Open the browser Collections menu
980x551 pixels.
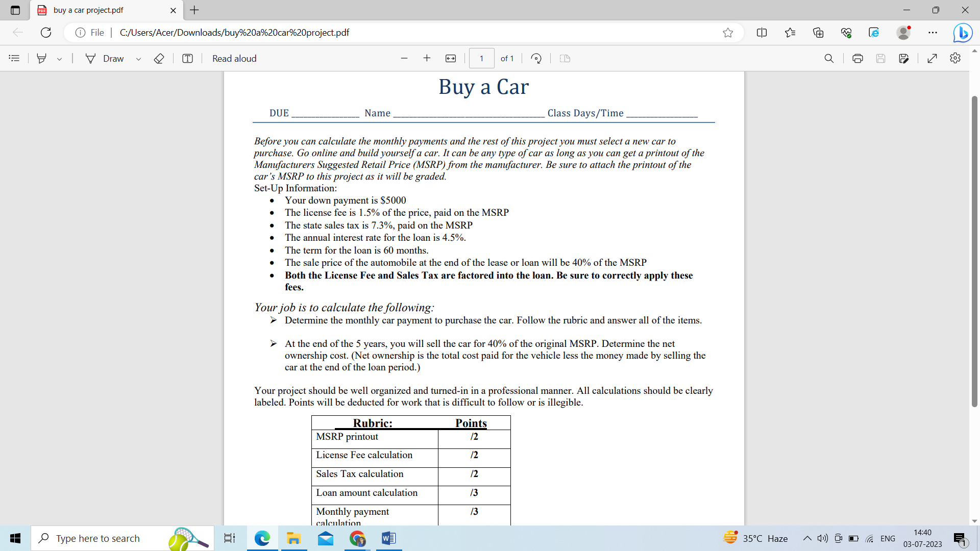pos(819,32)
